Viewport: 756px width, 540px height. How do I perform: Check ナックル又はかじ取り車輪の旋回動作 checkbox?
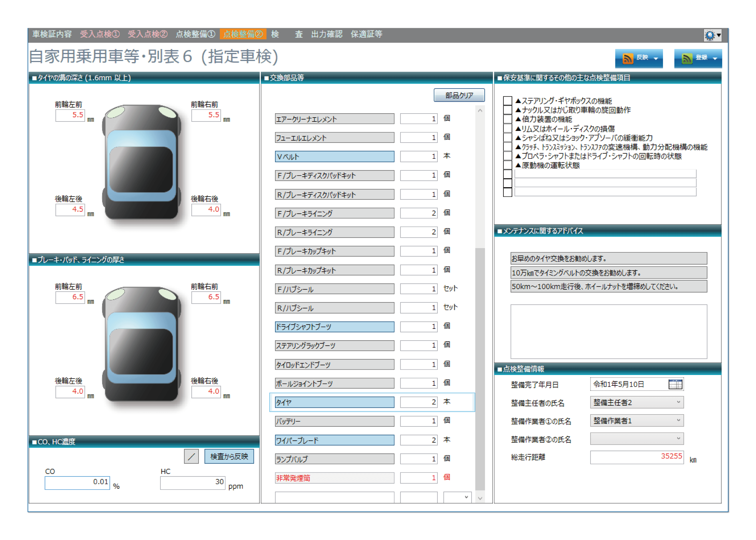(507, 110)
